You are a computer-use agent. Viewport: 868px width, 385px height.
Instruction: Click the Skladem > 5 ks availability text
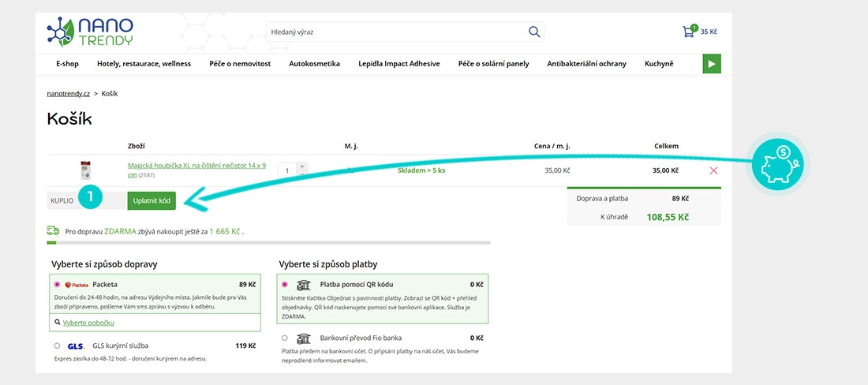[x=421, y=170]
